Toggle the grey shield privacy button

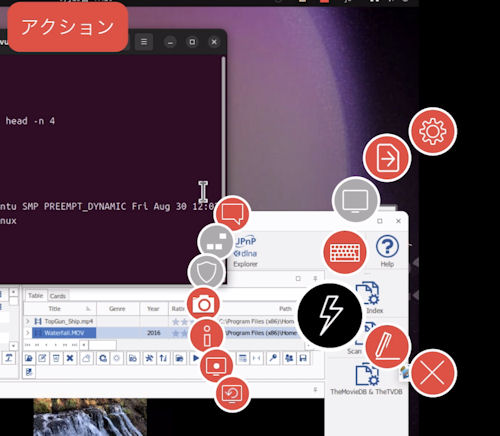(x=207, y=272)
